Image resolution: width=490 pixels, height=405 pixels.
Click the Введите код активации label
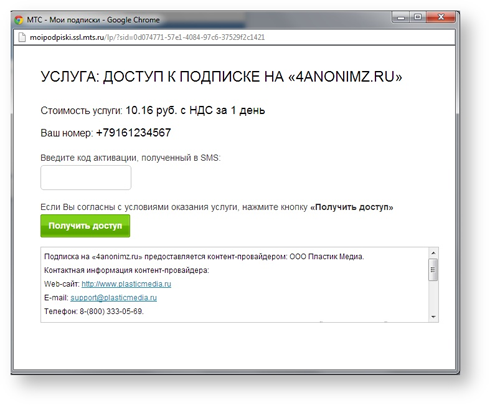point(130,158)
